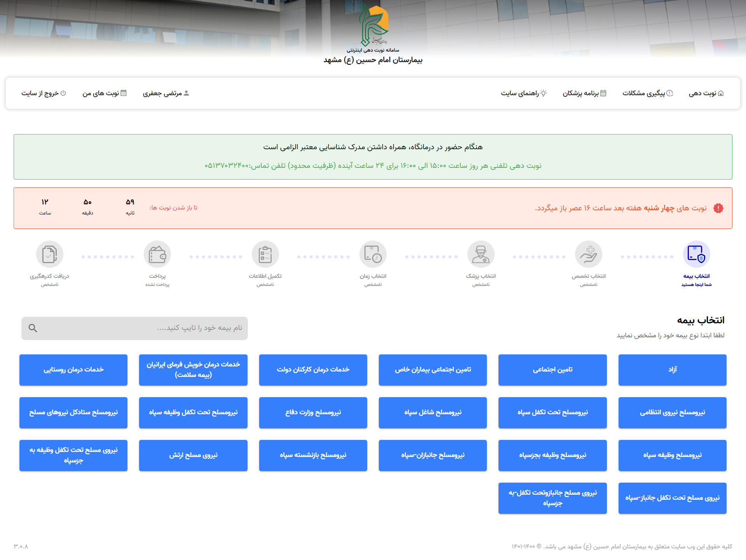Click the insurance selection step icon
Viewport: 746px width, 560px height.
pyautogui.click(x=696, y=254)
